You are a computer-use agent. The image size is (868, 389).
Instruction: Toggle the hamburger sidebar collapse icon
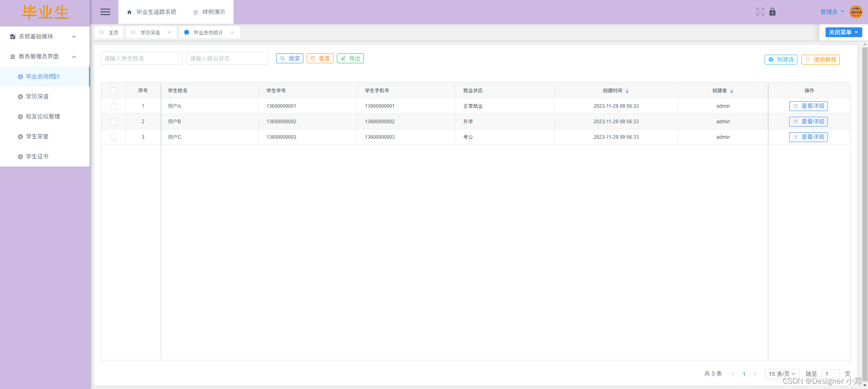105,12
